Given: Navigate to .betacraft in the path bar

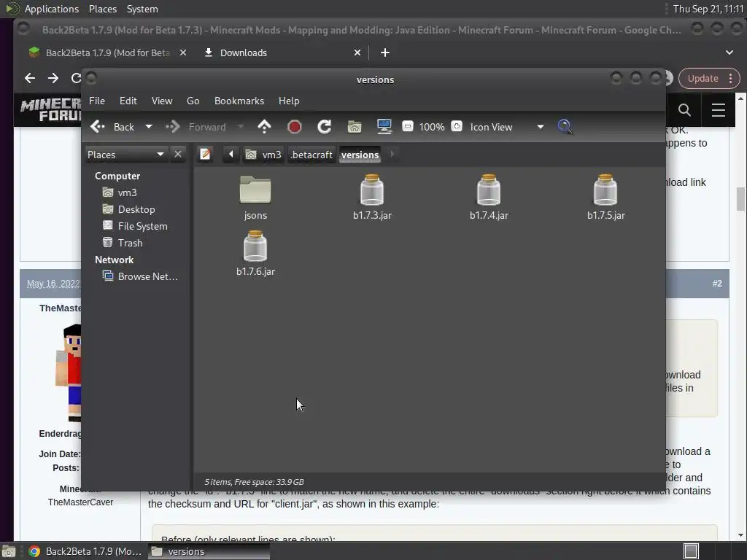Looking at the screenshot, I should (311, 155).
